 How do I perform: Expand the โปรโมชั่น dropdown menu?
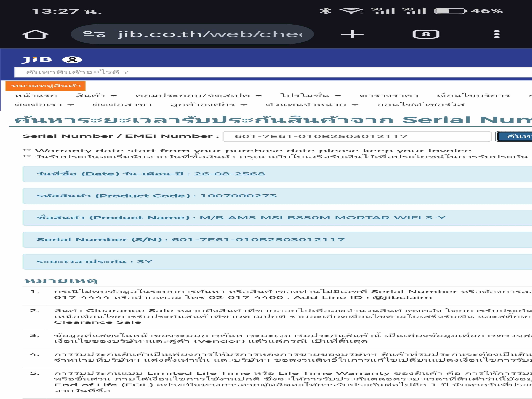pyautogui.click(x=310, y=95)
